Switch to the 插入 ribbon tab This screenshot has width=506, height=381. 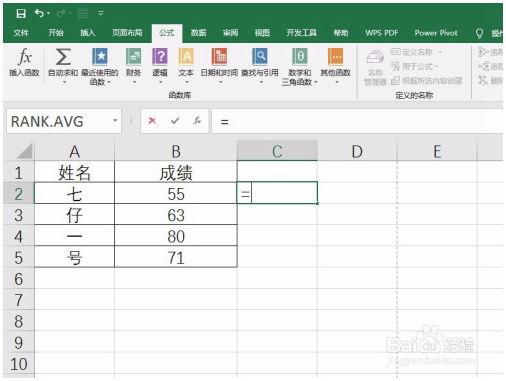pos(88,33)
